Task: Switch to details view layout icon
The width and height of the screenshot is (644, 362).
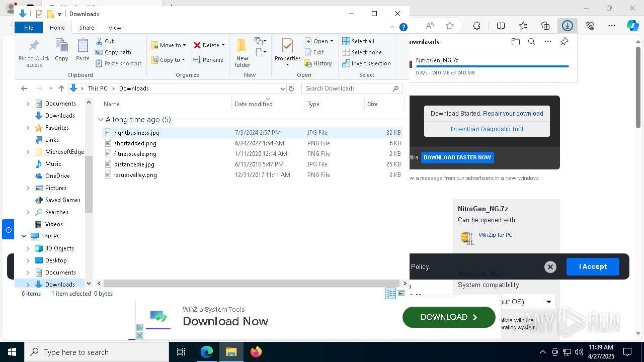Action: click(390, 294)
